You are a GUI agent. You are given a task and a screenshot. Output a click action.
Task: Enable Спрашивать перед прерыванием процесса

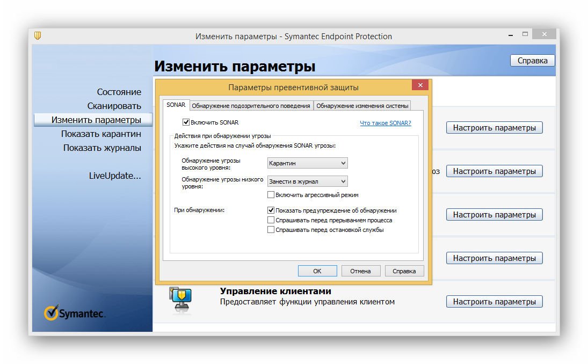pos(271,220)
